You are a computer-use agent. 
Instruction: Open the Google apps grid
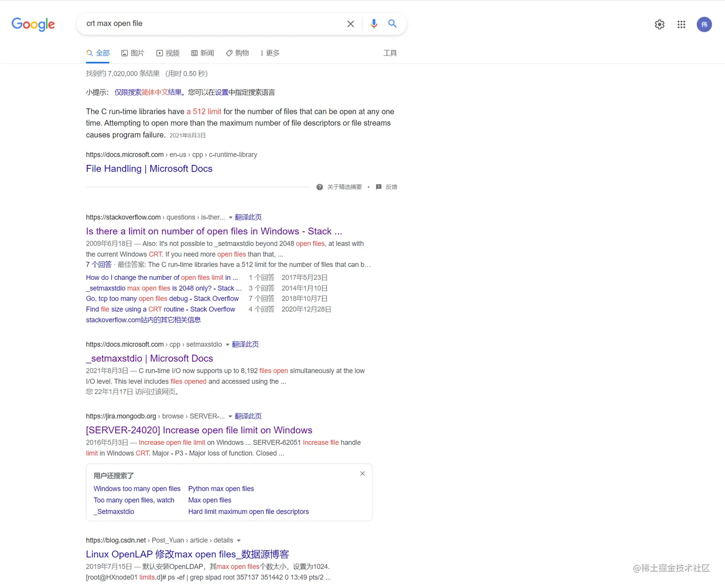pyautogui.click(x=681, y=24)
